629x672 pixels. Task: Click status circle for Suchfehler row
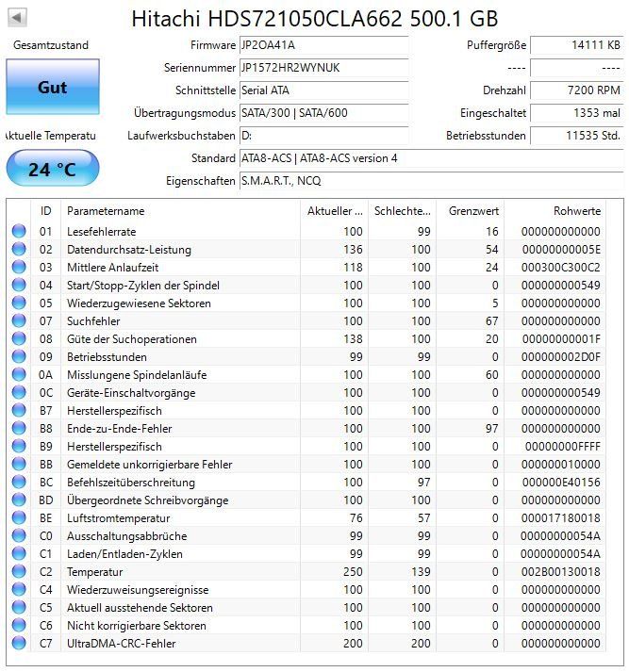(x=19, y=321)
